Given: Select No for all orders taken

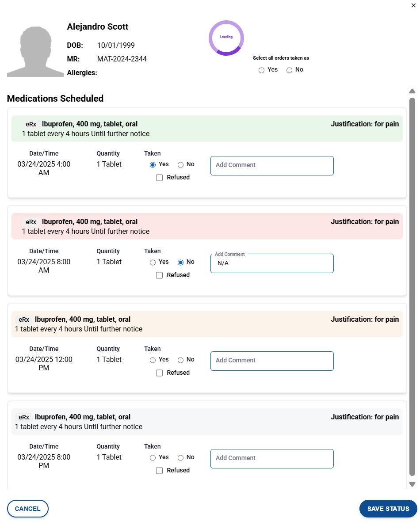Looking at the screenshot, I should pos(290,70).
